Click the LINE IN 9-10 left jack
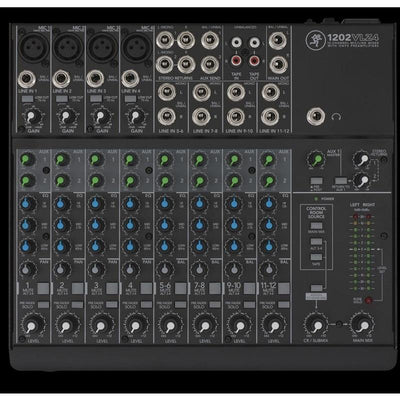 coord(236,92)
